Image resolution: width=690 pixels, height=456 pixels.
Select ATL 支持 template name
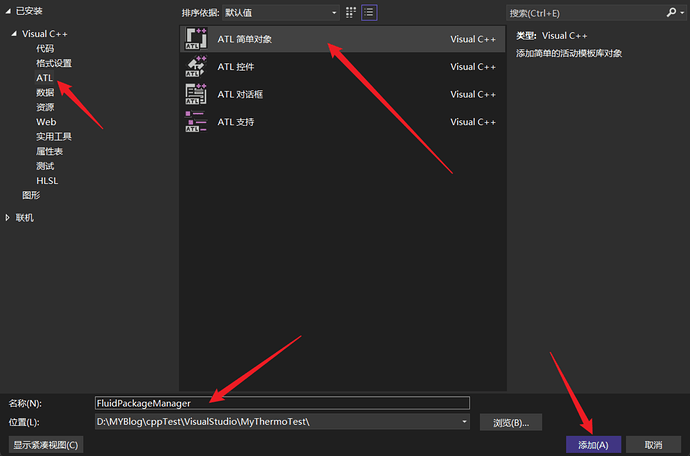(235, 121)
